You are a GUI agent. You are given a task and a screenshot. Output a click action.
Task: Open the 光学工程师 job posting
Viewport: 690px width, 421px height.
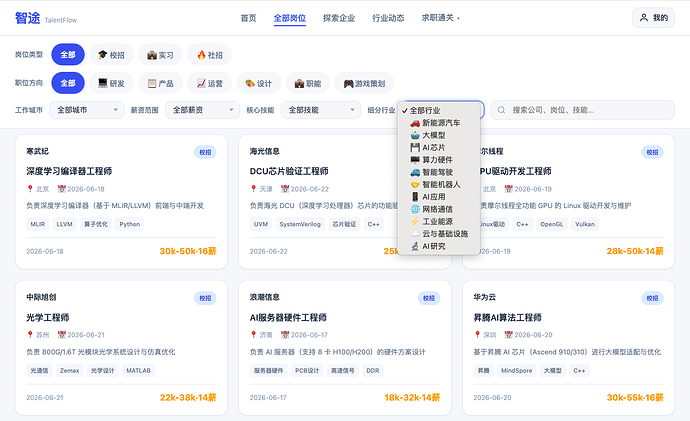(48, 318)
